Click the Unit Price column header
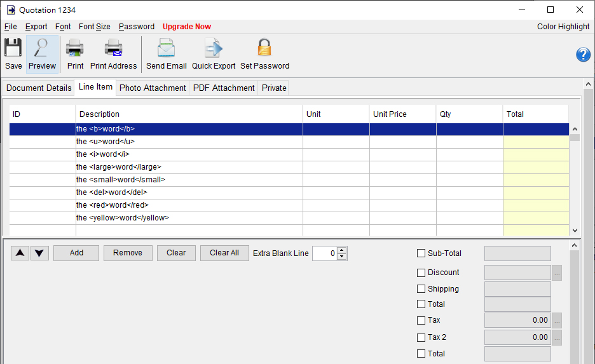Screen dimensions: 595x364 pyautogui.click(x=402, y=114)
